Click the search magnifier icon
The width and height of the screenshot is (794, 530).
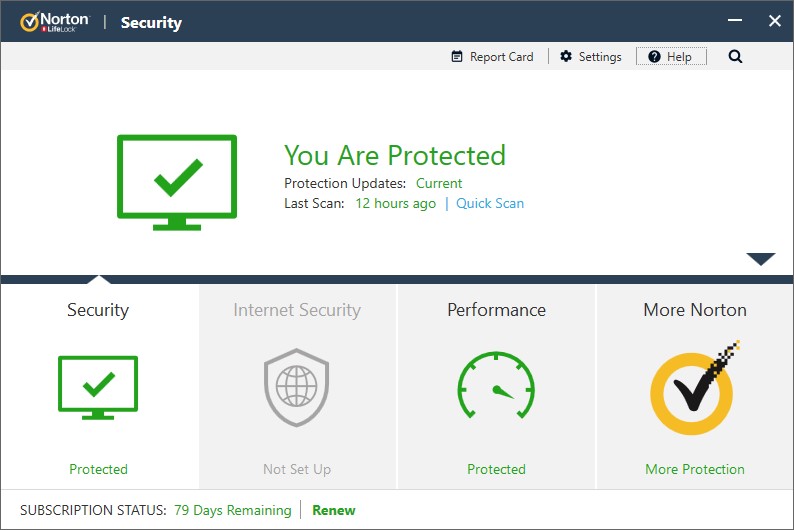735,57
